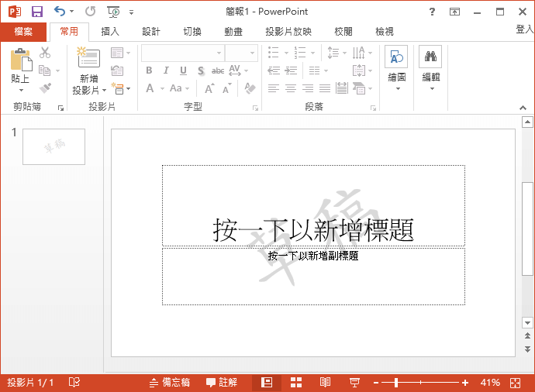Open the 校閱 tab
Screen dimensions: 535x392
[343, 32]
